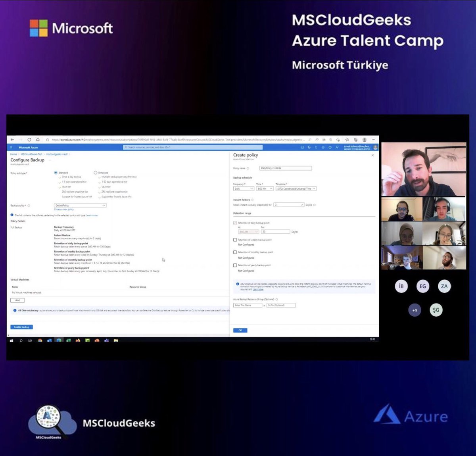Click the Suffix (Optional) input field
Image resolution: width=476 pixels, height=456 pixels.
click(281, 305)
